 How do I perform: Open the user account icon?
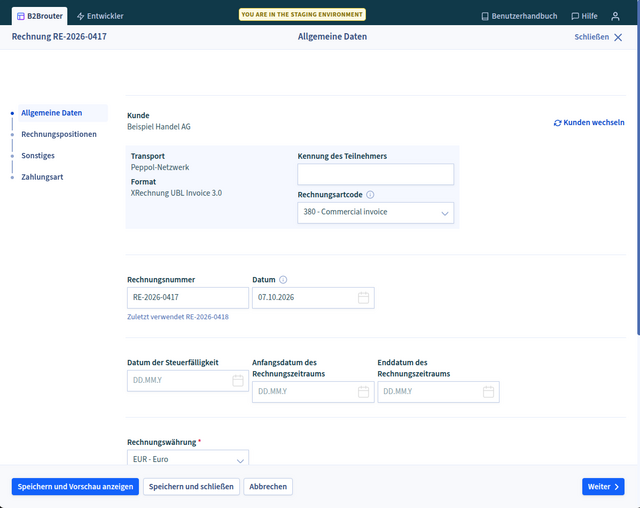click(x=615, y=16)
